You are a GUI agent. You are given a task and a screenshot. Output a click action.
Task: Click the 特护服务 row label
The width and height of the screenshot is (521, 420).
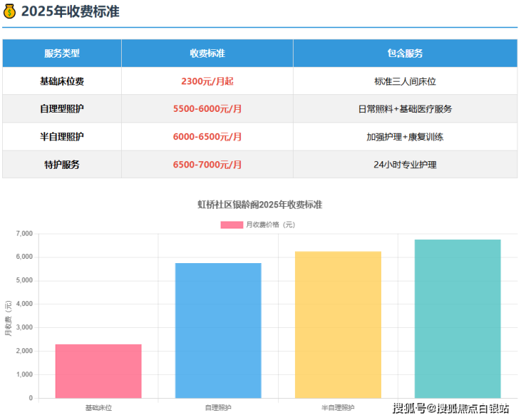[62, 165]
